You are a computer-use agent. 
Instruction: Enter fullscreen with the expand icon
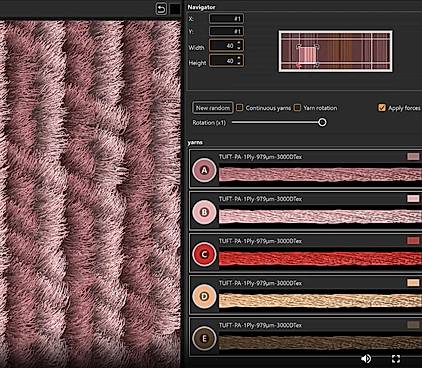tap(396, 359)
